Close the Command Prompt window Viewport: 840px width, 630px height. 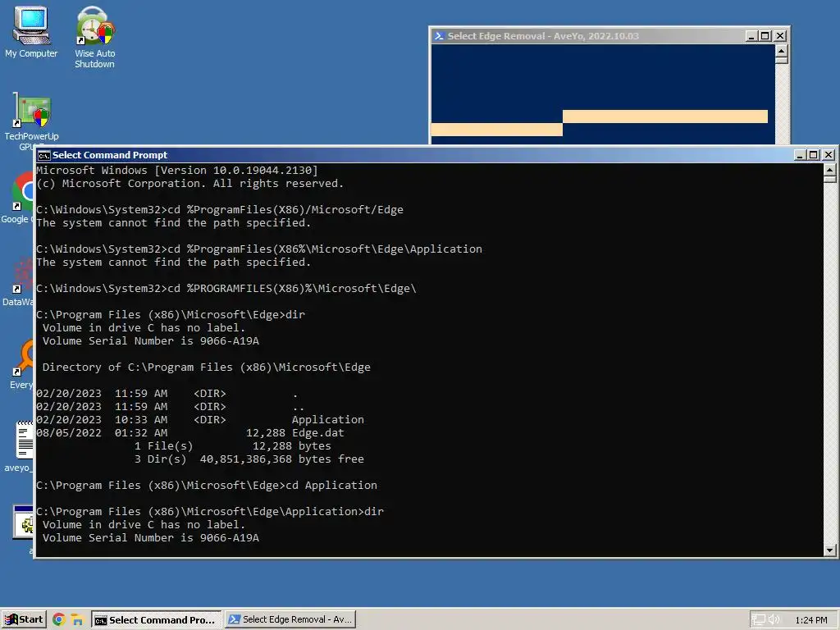point(829,155)
